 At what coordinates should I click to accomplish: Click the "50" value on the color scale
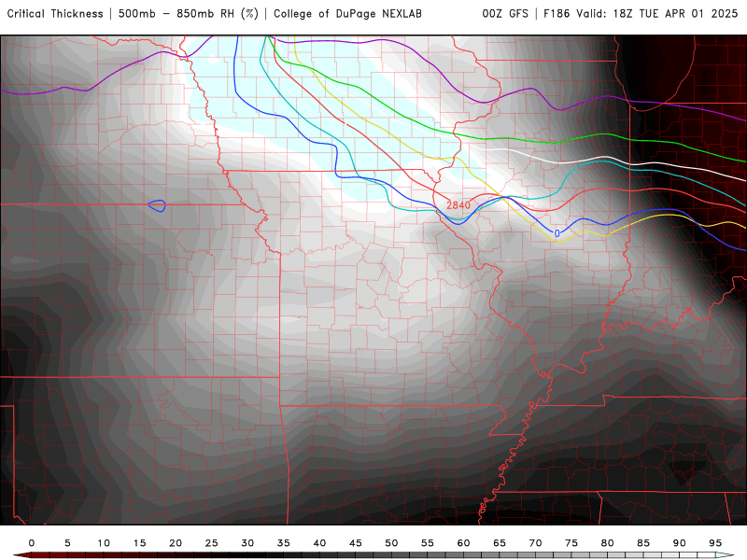391,543
